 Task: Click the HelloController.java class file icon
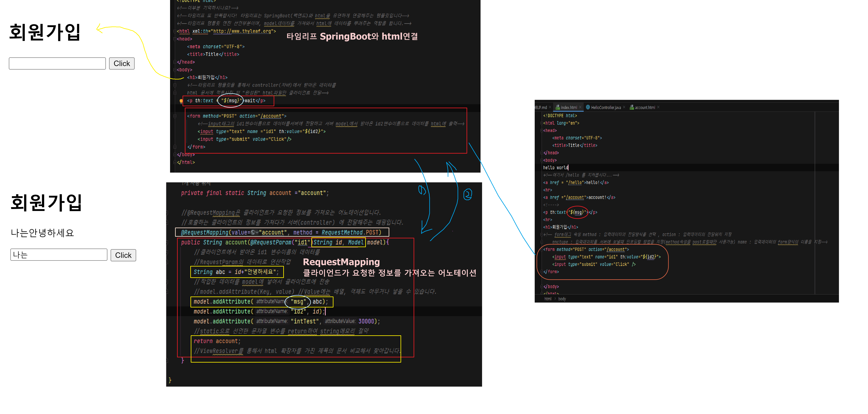(x=588, y=107)
